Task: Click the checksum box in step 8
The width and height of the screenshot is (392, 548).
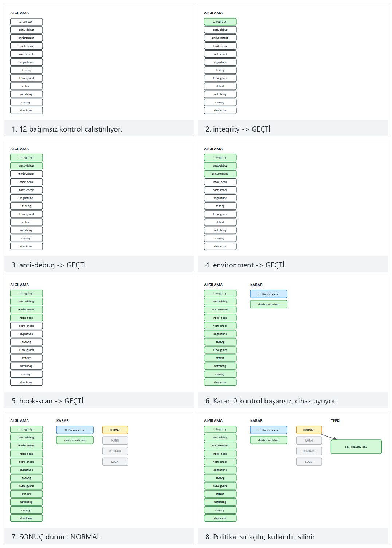Action: tap(220, 518)
